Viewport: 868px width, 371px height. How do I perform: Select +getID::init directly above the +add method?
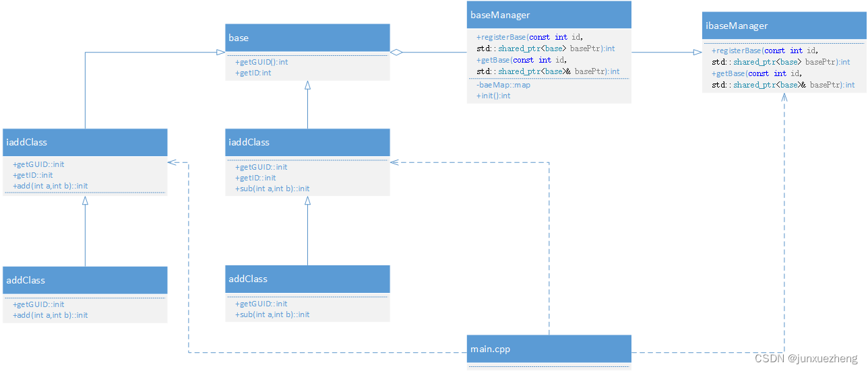pos(33,175)
